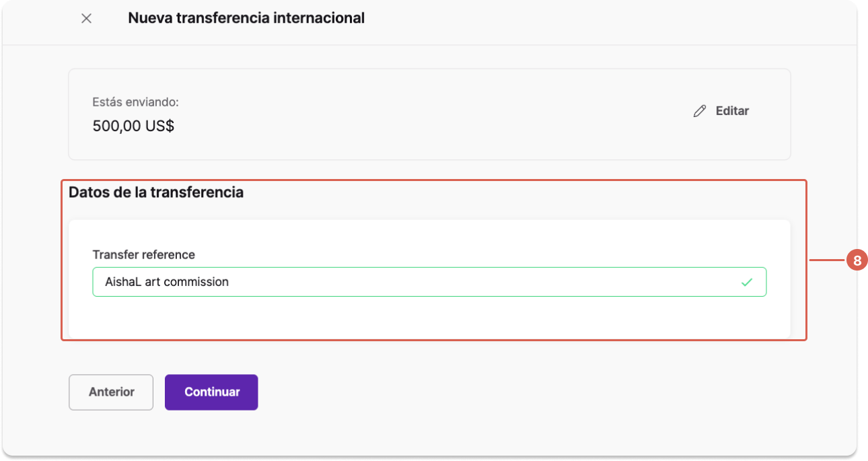Click the Estás enviando label
868x461 pixels.
135,102
